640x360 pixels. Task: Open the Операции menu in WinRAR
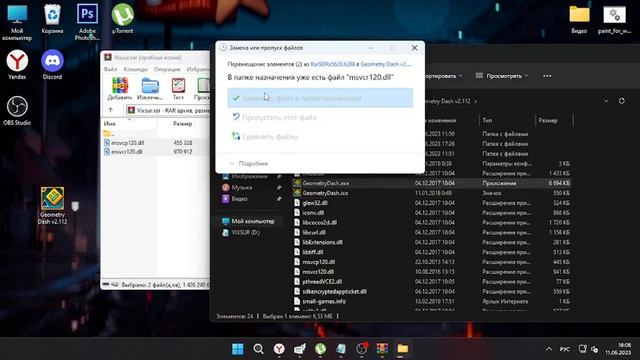(x=167, y=69)
